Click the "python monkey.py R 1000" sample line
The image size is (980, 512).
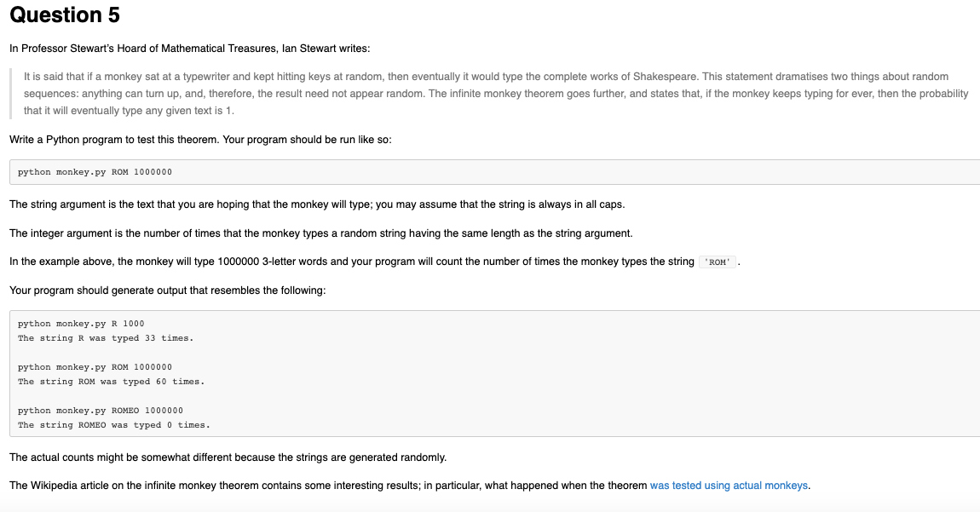click(81, 324)
